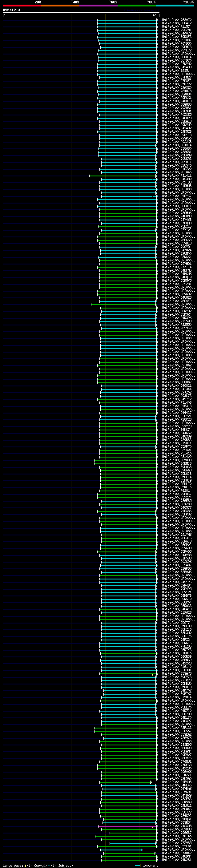The width and height of the screenshot is (197, 868).
Task: Select the UniRef100_B5YFA1 label
Action: click(x=177, y=846)
